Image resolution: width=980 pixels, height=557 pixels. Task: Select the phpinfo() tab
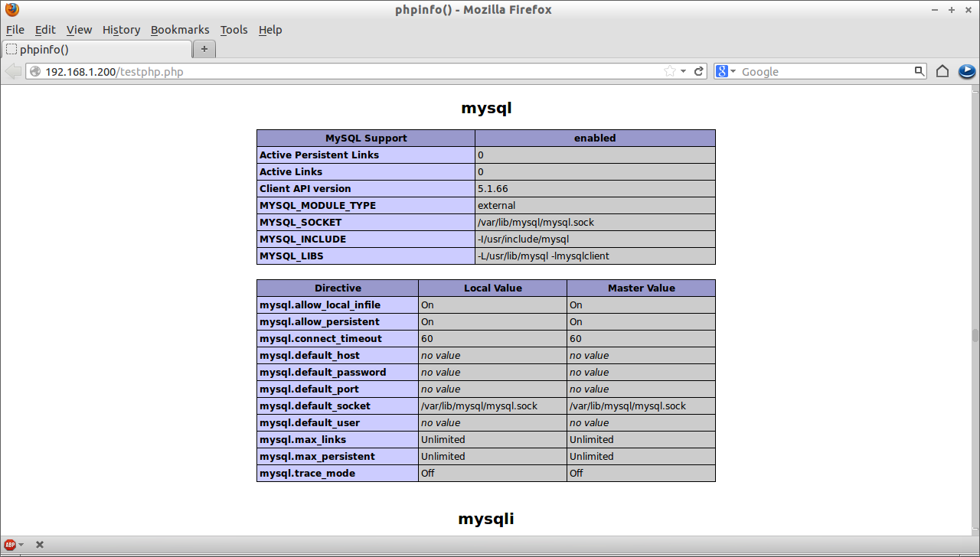click(x=96, y=49)
